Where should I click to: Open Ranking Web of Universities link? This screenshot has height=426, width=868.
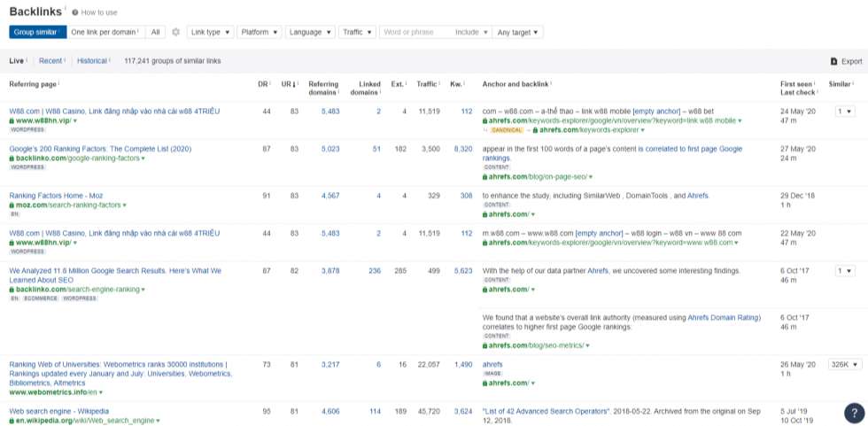[x=120, y=374]
